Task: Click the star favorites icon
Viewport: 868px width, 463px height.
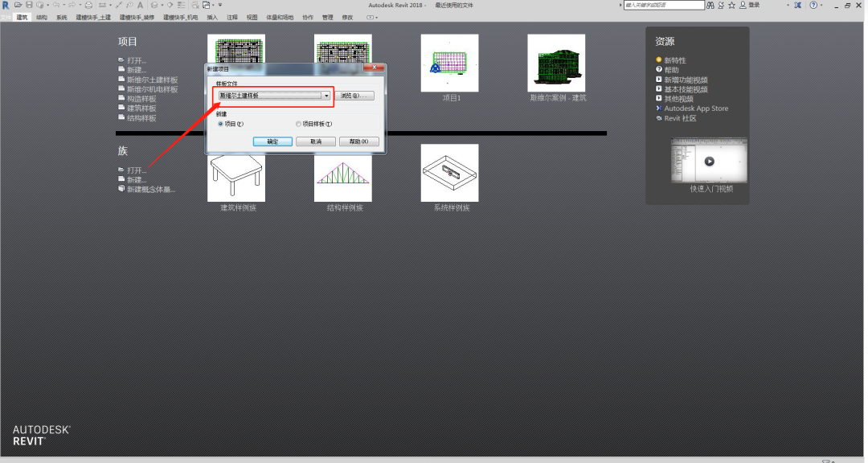Action: coord(732,5)
